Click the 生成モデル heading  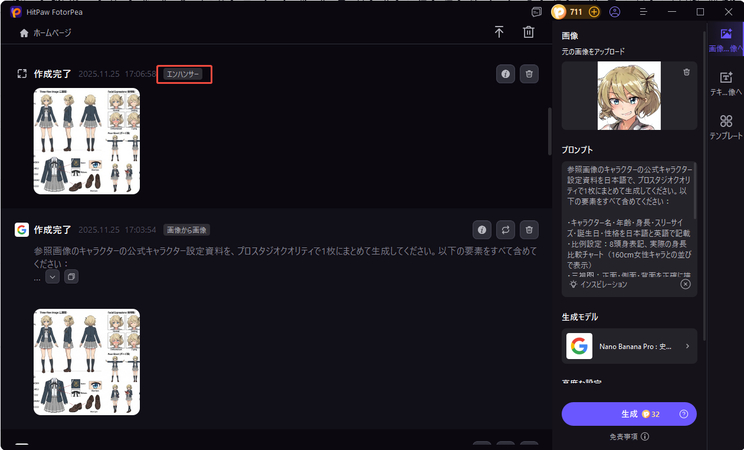coord(579,317)
